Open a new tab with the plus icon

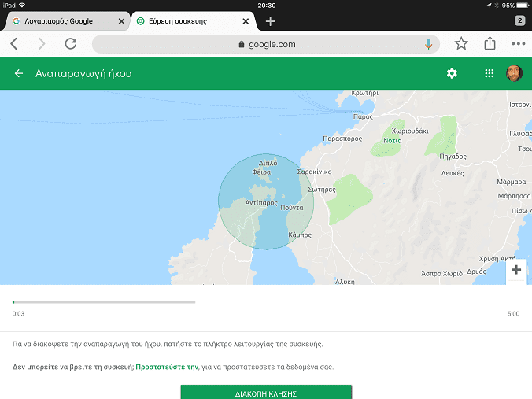[270, 21]
